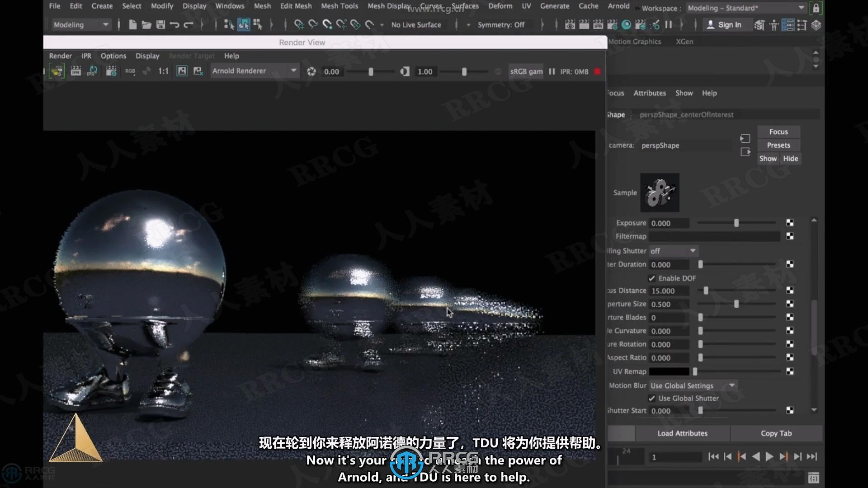Toggle Snap to view planes magnet icon
This screenshot has width=868, height=488.
355,24
